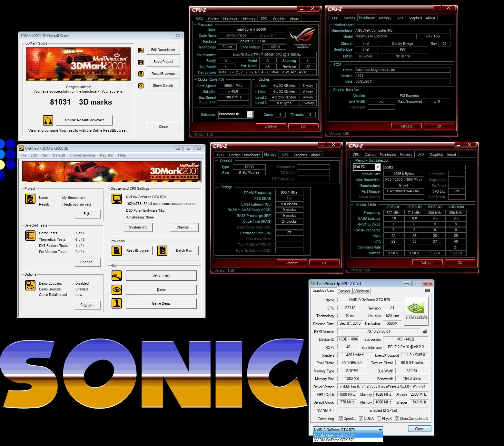Open the GPU selector dropdown in GPU-Z
Viewport: 504px width, 446px height.
[x=348, y=430]
